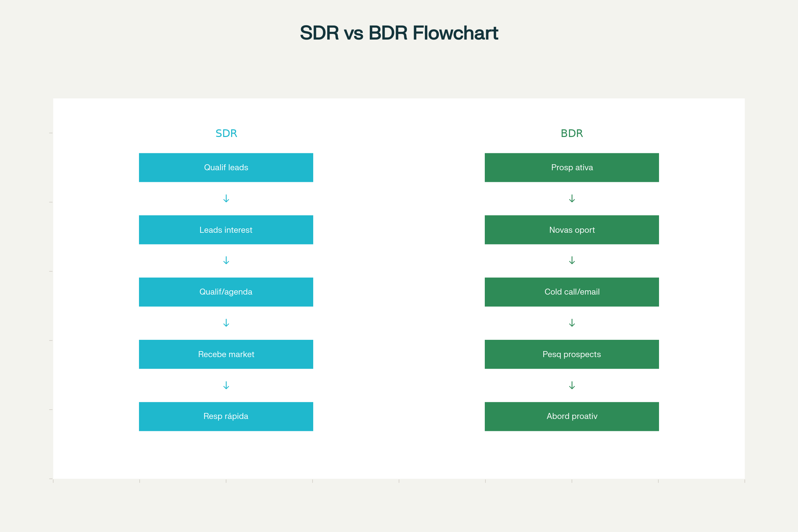This screenshot has width=798, height=532.
Task: Click the arrow below Cold call/email box
Action: [x=572, y=323]
